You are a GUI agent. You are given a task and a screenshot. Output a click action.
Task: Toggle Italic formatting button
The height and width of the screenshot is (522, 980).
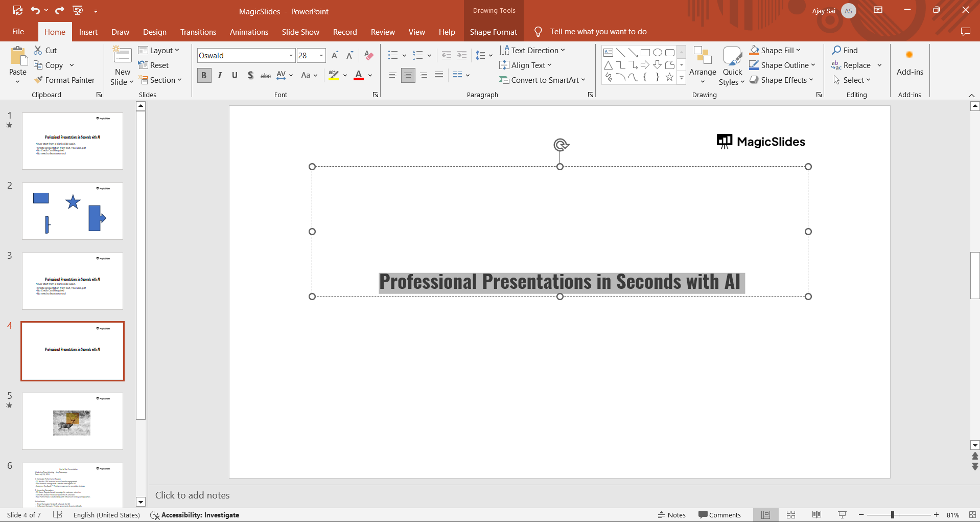[220, 76]
